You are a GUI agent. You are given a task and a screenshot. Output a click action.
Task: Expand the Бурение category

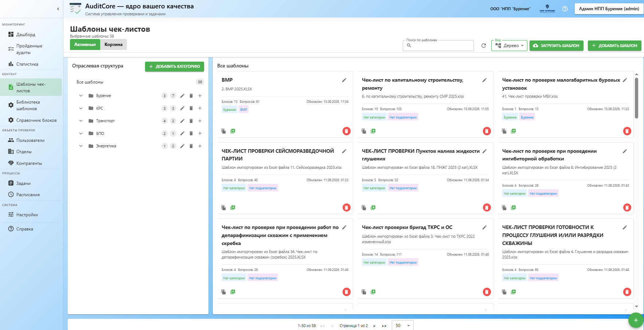tap(81, 96)
